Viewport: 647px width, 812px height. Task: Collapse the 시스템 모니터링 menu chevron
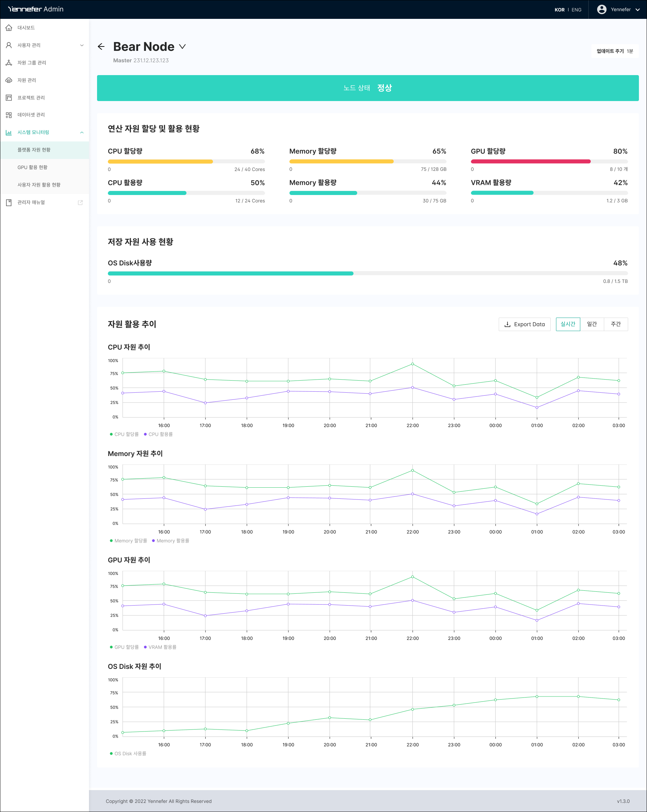click(82, 133)
